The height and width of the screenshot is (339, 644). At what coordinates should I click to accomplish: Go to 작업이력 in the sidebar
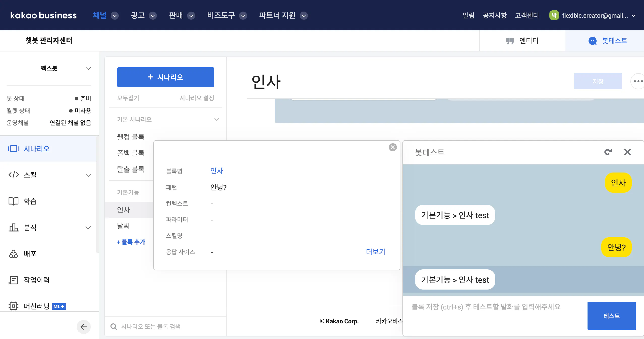pos(37,280)
